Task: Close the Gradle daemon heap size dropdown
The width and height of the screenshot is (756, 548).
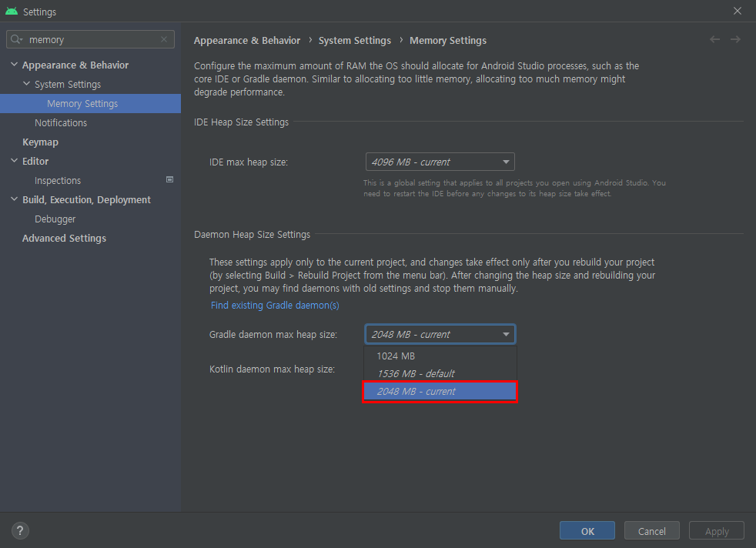Action: pos(440,334)
